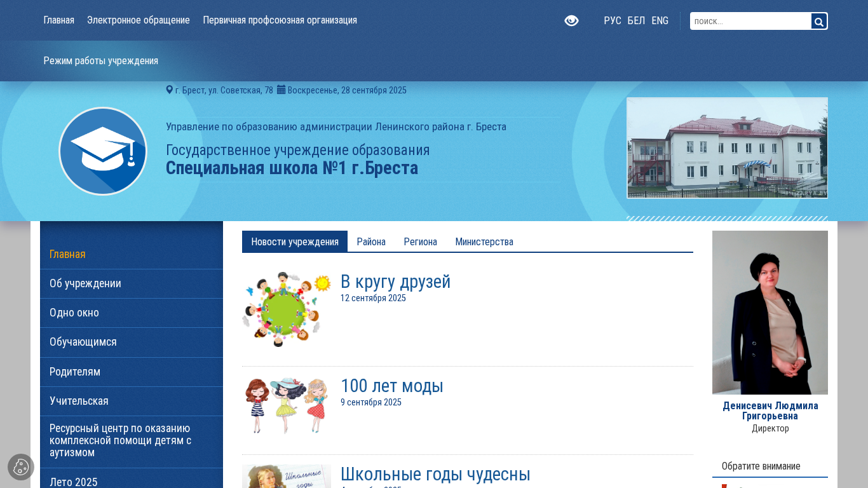Open the article 'В кругу друзей'
The height and width of the screenshot is (488, 868).
395,281
